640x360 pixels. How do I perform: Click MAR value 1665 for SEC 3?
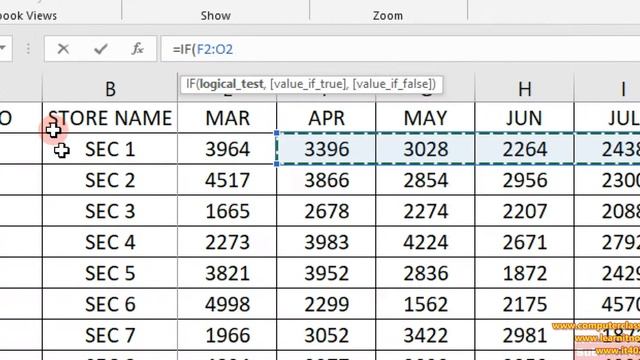pyautogui.click(x=227, y=211)
